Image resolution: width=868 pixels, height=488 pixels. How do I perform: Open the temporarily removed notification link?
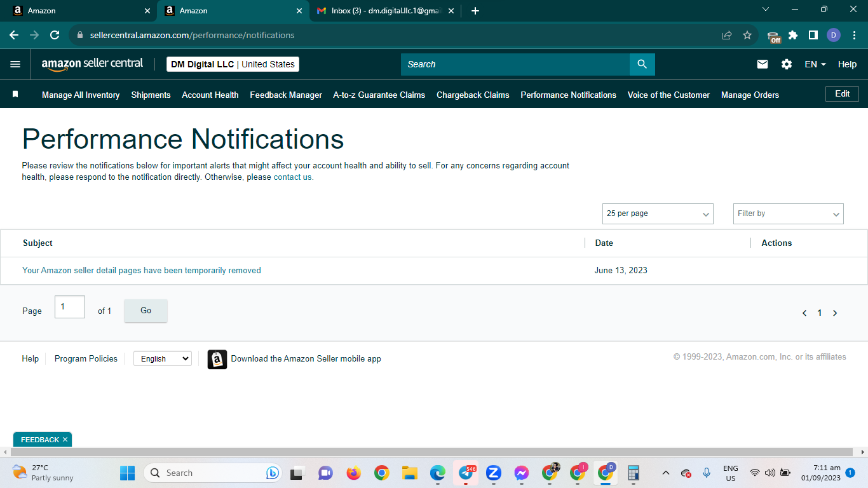click(x=142, y=270)
